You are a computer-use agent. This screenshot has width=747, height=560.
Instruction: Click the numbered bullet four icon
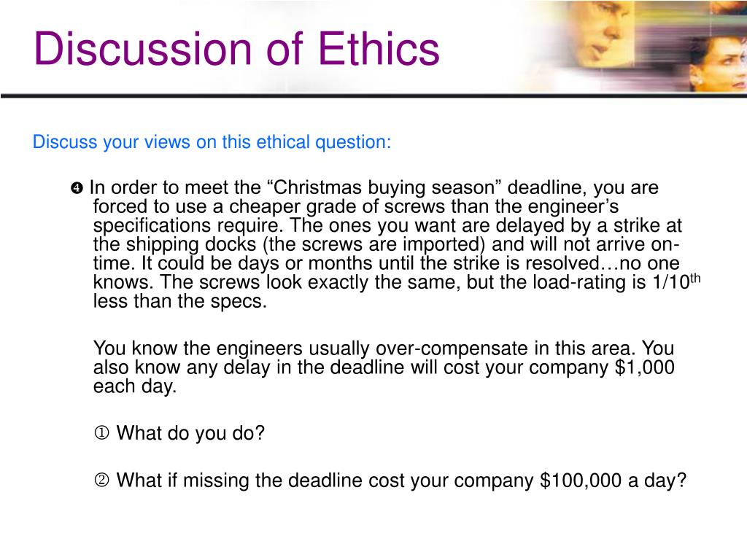pyautogui.click(x=77, y=188)
